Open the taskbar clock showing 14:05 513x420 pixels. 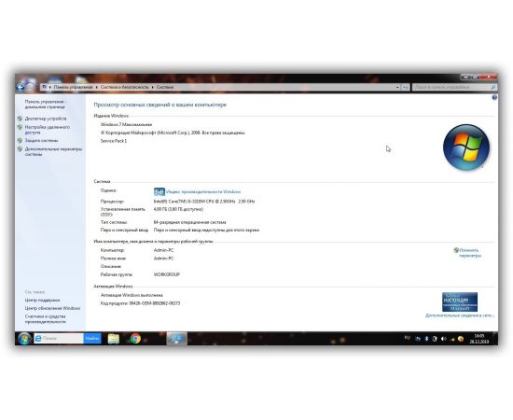pos(479,339)
